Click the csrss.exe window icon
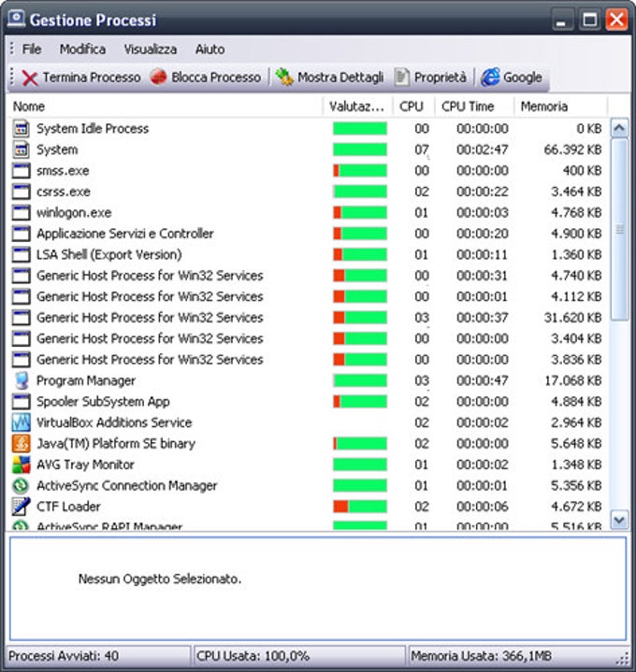 21,192
